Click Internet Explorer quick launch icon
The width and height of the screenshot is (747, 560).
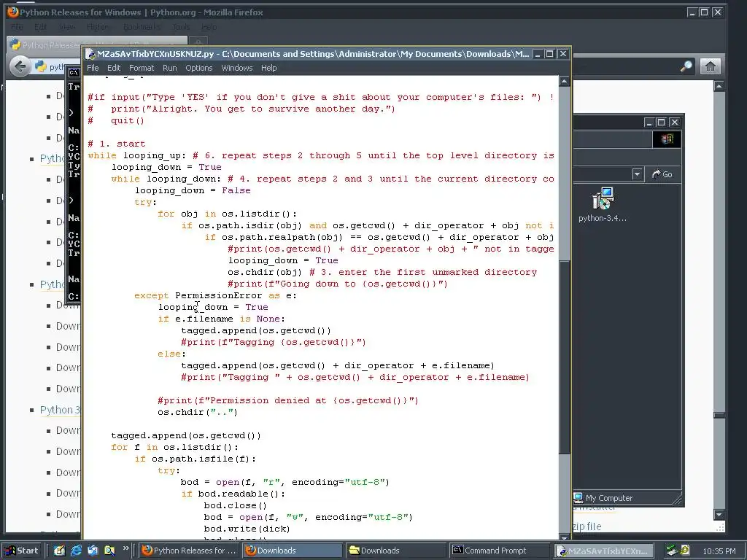click(x=76, y=551)
